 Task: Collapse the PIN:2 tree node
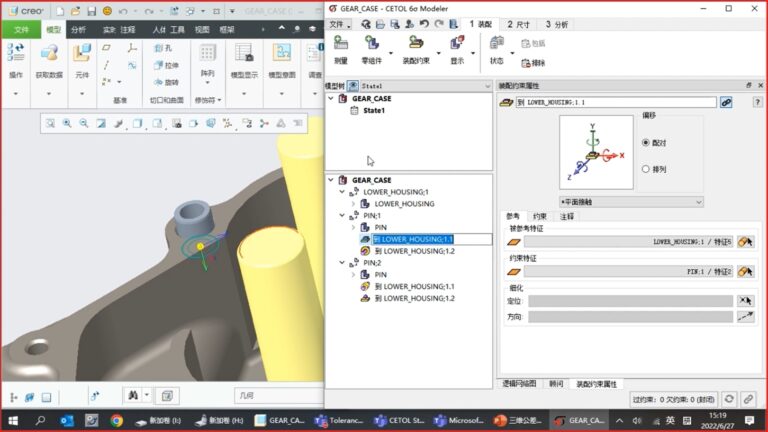coord(342,263)
